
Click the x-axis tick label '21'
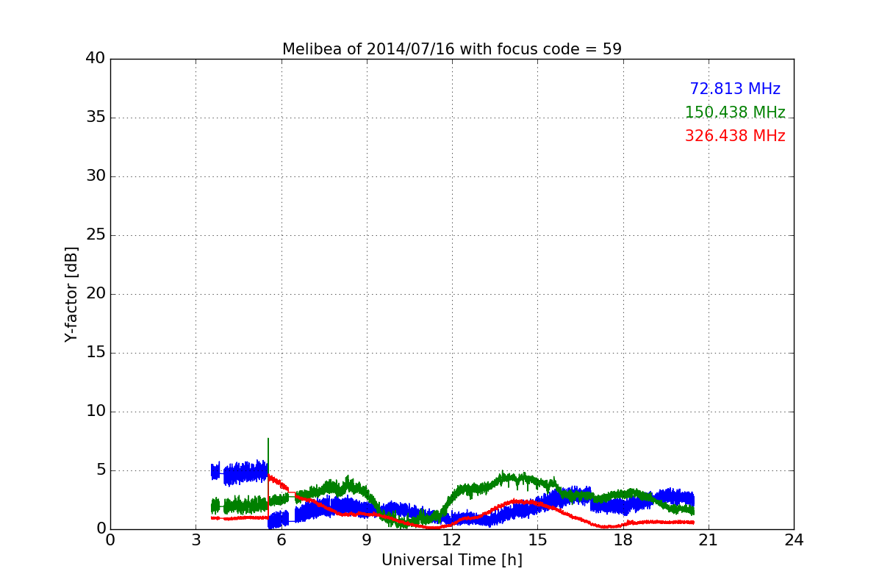pyautogui.click(x=709, y=540)
